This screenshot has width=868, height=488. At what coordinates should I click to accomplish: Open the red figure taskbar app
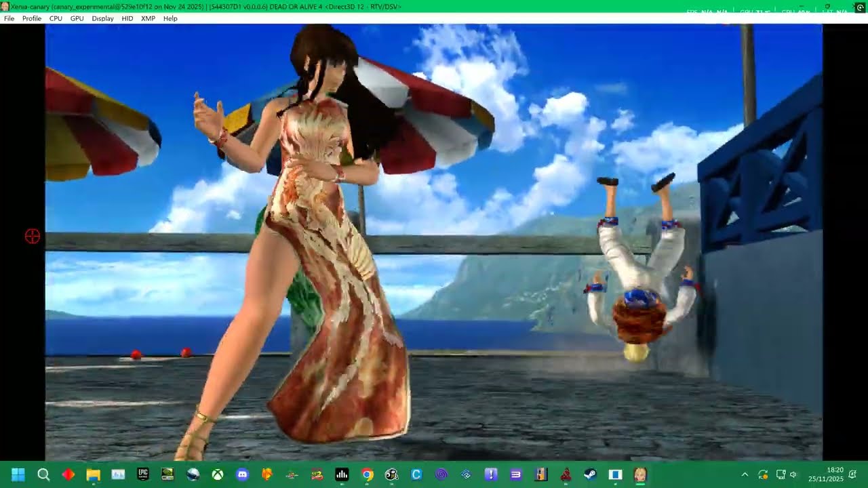tap(566, 474)
